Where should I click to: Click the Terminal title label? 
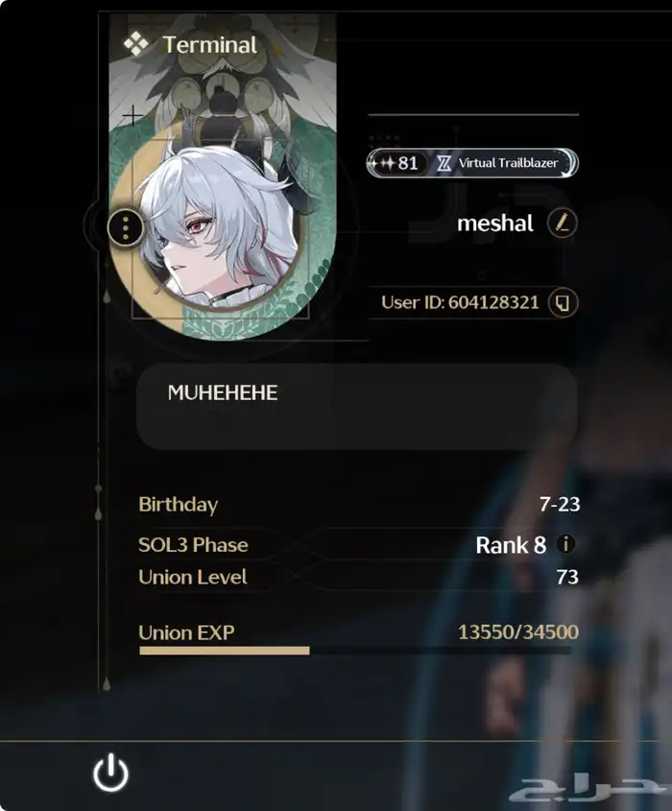[x=209, y=44]
